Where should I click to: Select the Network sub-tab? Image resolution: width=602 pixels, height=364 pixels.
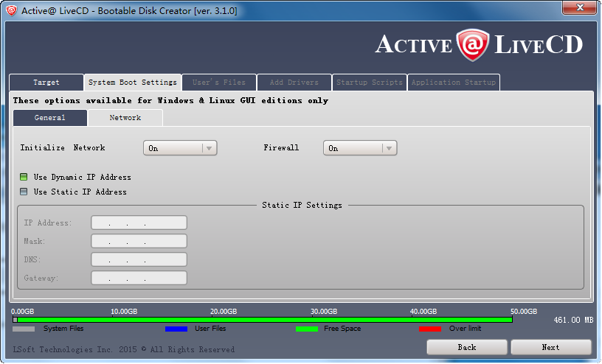(125, 118)
